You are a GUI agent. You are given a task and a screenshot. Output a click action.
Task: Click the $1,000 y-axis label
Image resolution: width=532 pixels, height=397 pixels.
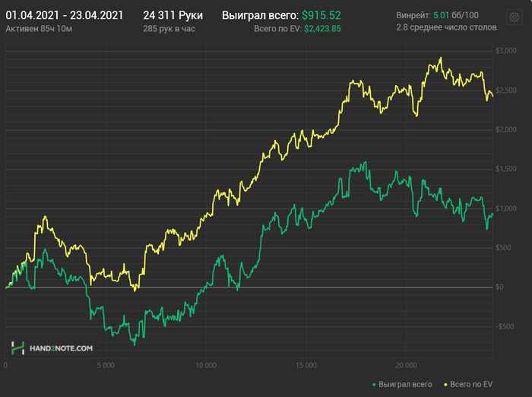pyautogui.click(x=506, y=208)
